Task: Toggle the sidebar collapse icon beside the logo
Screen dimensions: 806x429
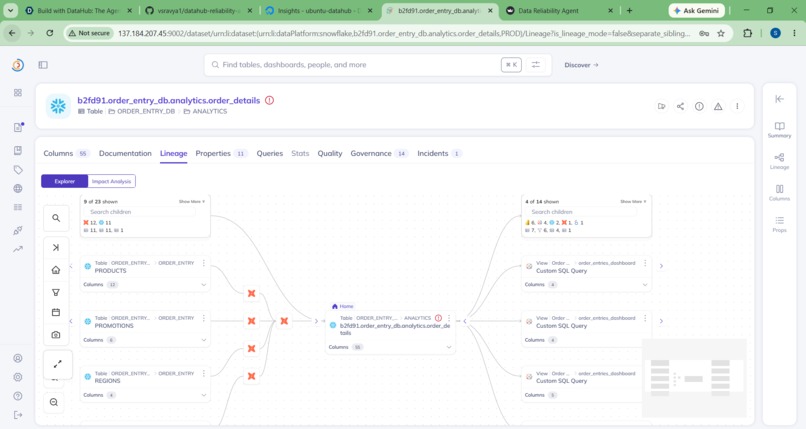Action: [43, 65]
